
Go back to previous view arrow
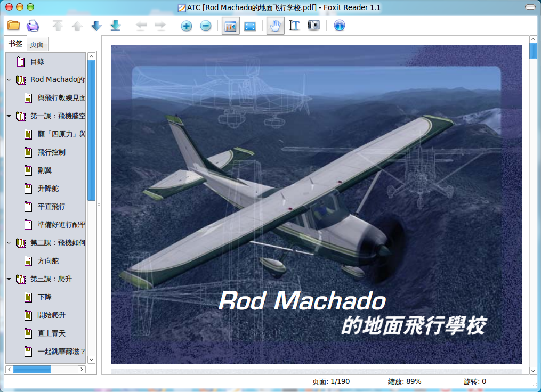click(141, 26)
